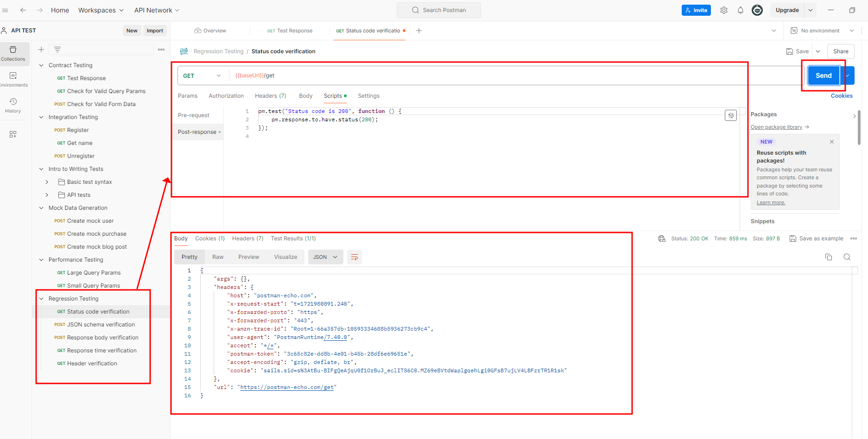The height and width of the screenshot is (439, 868).
Task: Click the Send button
Action: click(x=824, y=75)
